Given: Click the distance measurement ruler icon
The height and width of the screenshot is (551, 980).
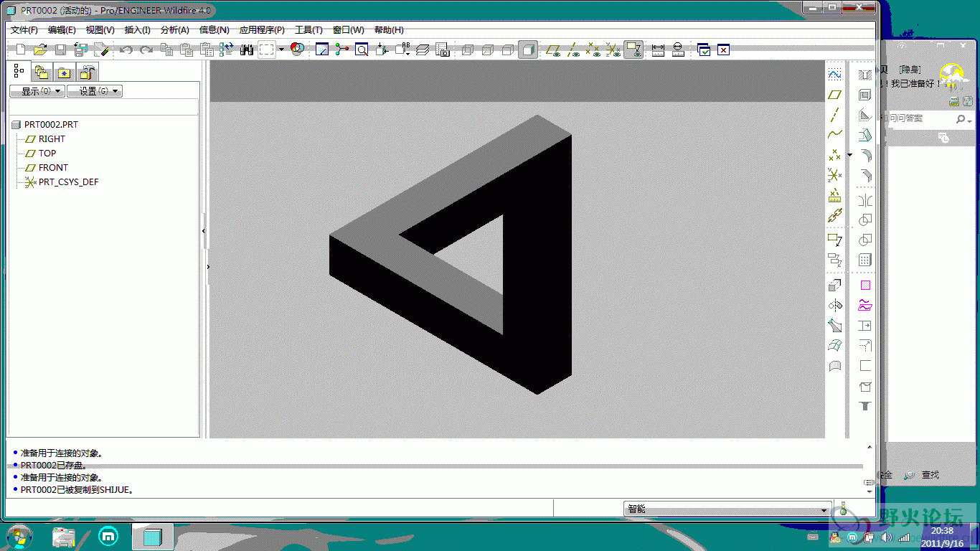Looking at the screenshot, I should [658, 50].
